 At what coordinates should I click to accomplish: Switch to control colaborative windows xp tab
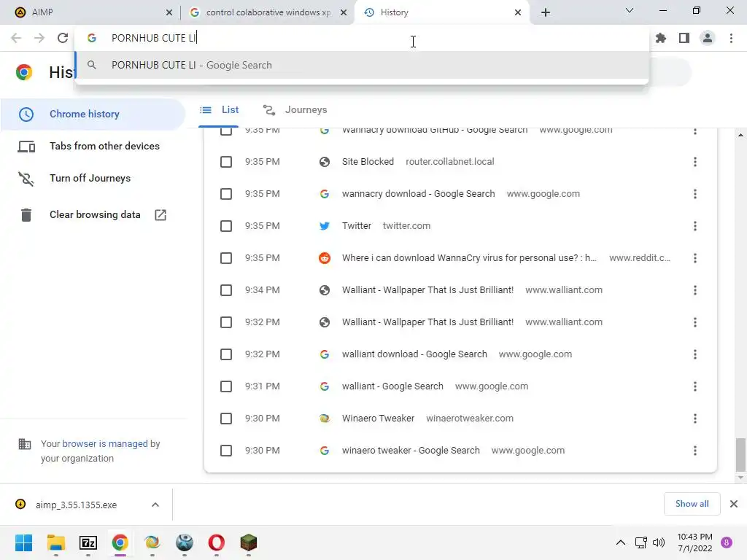coord(267,12)
